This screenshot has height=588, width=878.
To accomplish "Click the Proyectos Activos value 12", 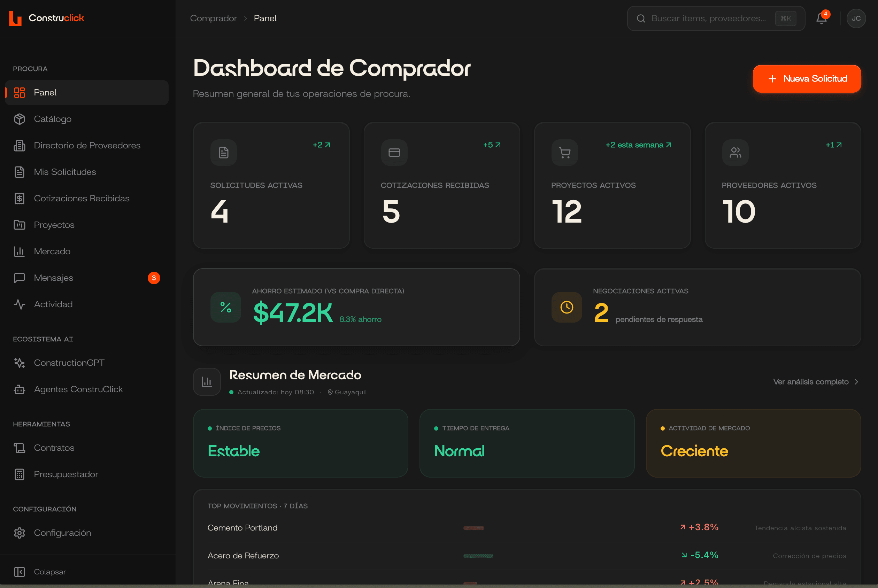I will pyautogui.click(x=567, y=211).
